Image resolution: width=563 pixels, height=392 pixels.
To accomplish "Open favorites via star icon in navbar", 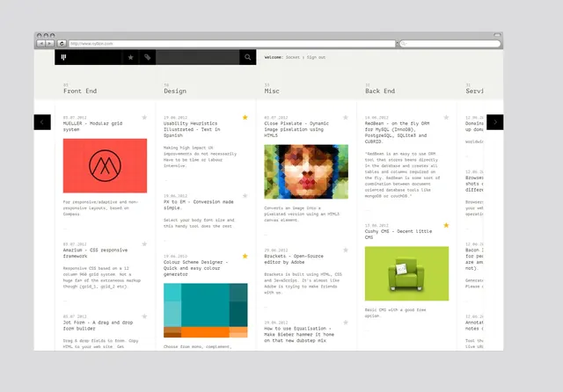I will coord(131,57).
